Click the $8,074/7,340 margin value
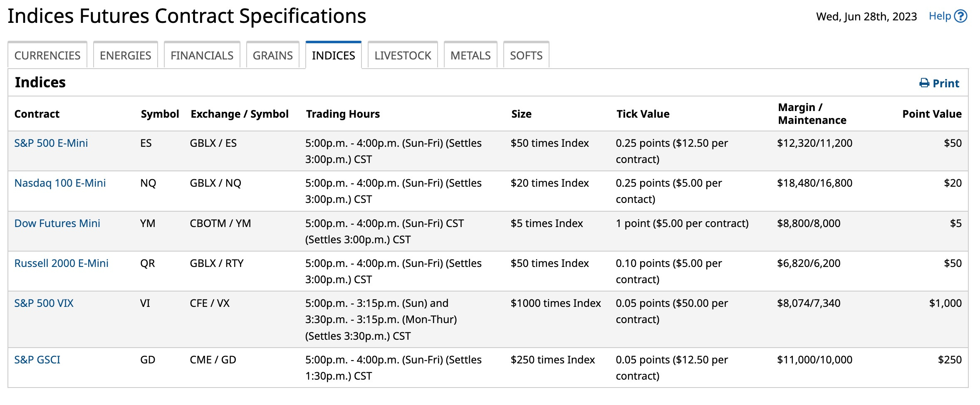Viewport: 980px width, 405px height. point(809,303)
